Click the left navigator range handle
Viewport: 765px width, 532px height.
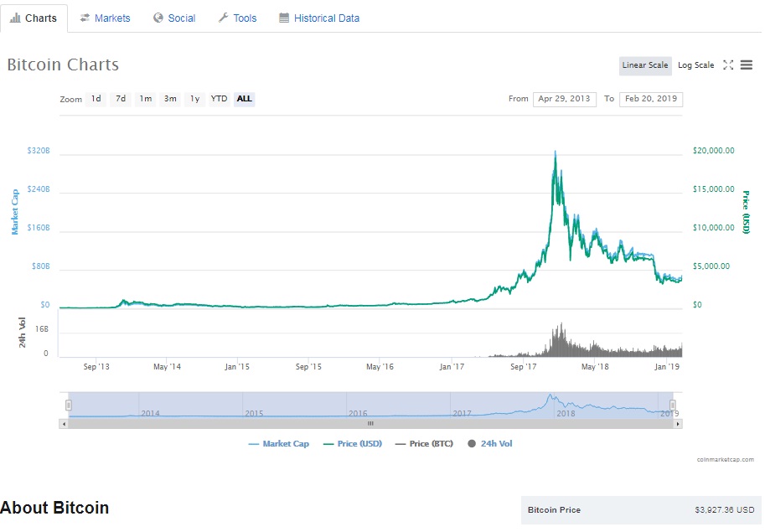[x=69, y=405]
